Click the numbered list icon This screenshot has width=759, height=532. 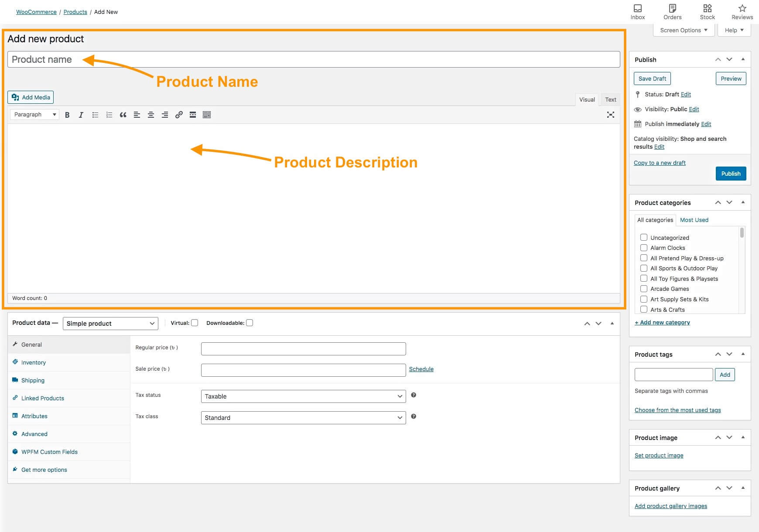tap(109, 115)
